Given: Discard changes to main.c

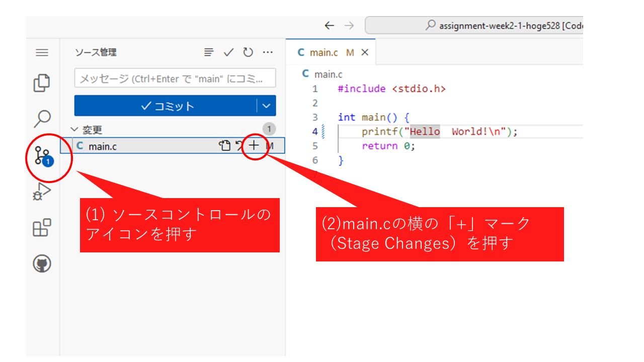Looking at the screenshot, I should (x=239, y=146).
